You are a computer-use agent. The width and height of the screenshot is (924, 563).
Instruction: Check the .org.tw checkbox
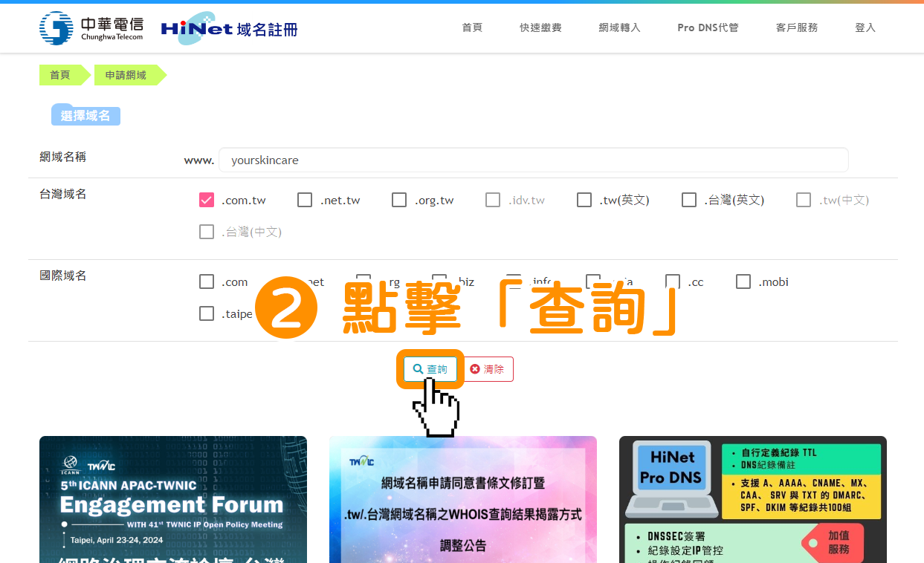[399, 200]
